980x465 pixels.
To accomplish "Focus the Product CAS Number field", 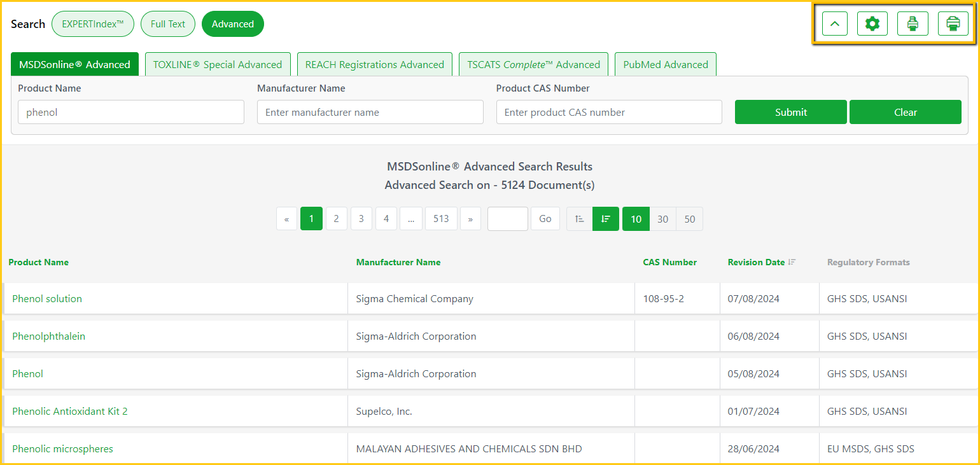I will (609, 113).
